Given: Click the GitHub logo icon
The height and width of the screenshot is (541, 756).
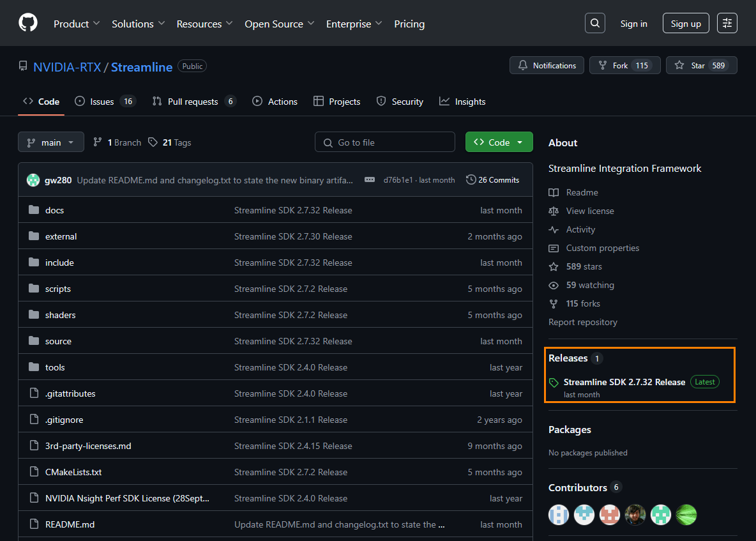Looking at the screenshot, I should (28, 22).
